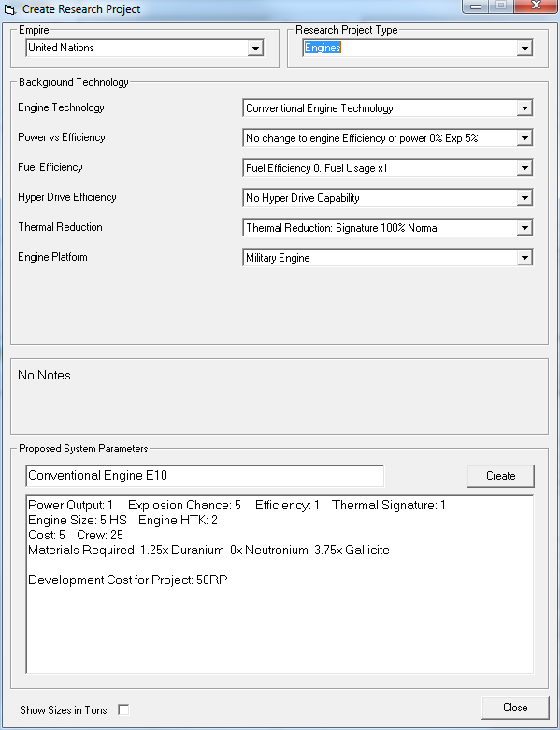Expand the Engine Platform dropdown arrow

(524, 257)
